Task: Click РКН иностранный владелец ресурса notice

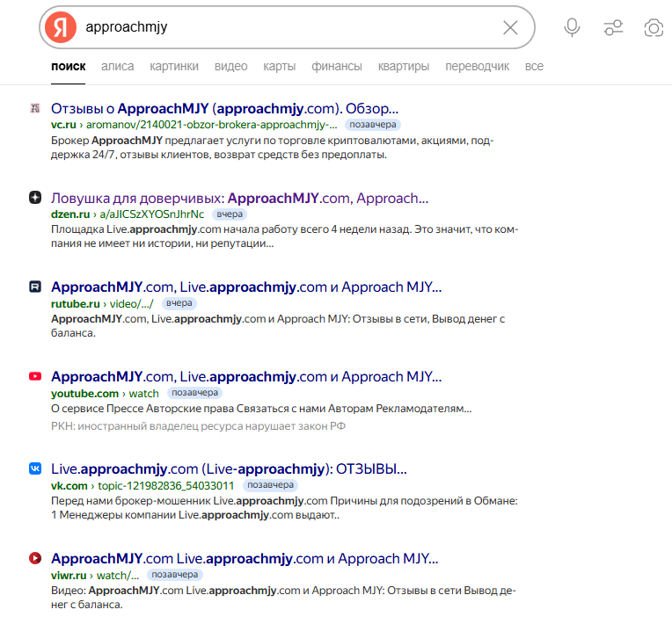Action: click(x=198, y=426)
